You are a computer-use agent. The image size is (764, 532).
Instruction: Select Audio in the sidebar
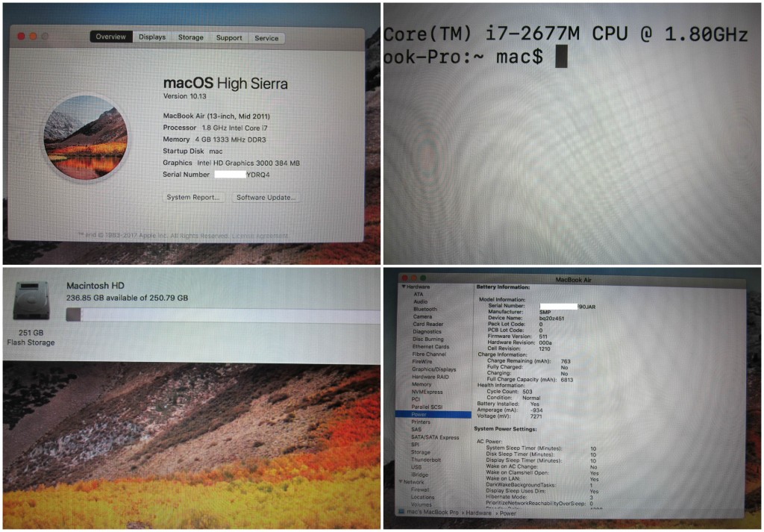(x=421, y=301)
